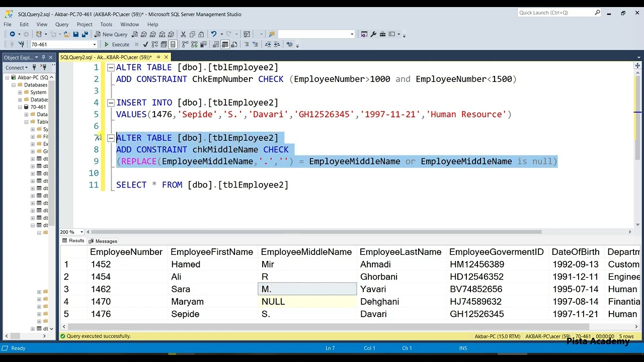Expand the System Databases folder node
644x362 pixels.
coord(20,93)
